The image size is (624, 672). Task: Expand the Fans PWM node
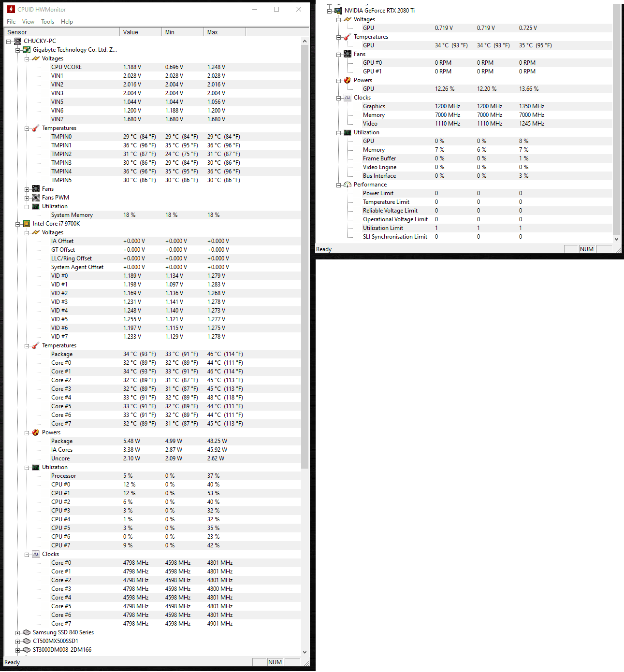click(27, 198)
